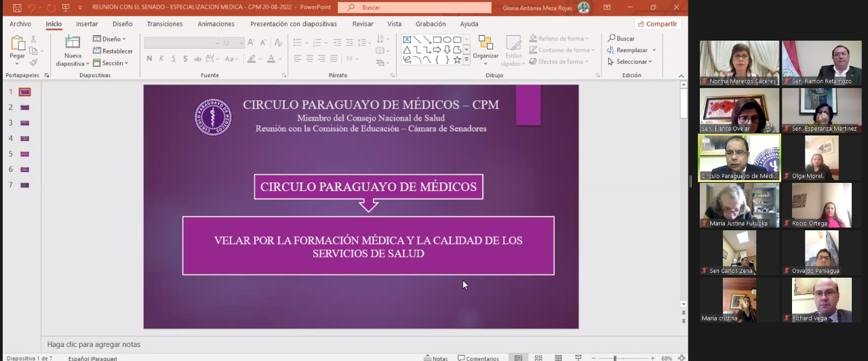Open the Fuente dialog launcher
The image size is (868, 361).
tap(284, 75)
